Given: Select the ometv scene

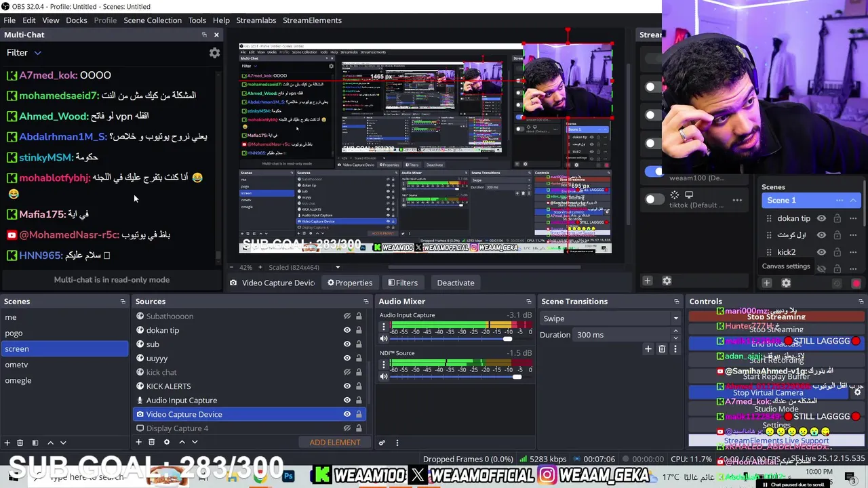Looking at the screenshot, I should pyautogui.click(x=64, y=365).
